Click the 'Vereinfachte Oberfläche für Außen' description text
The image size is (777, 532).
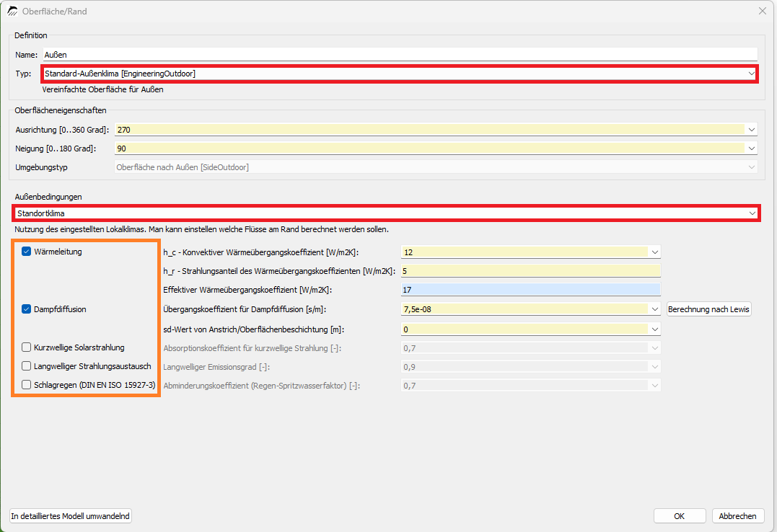(x=103, y=89)
